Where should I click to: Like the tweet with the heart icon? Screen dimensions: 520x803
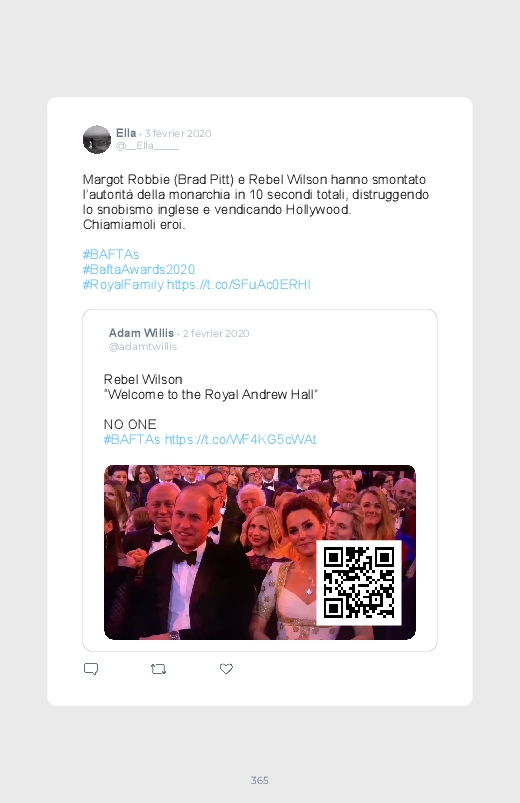point(226,669)
